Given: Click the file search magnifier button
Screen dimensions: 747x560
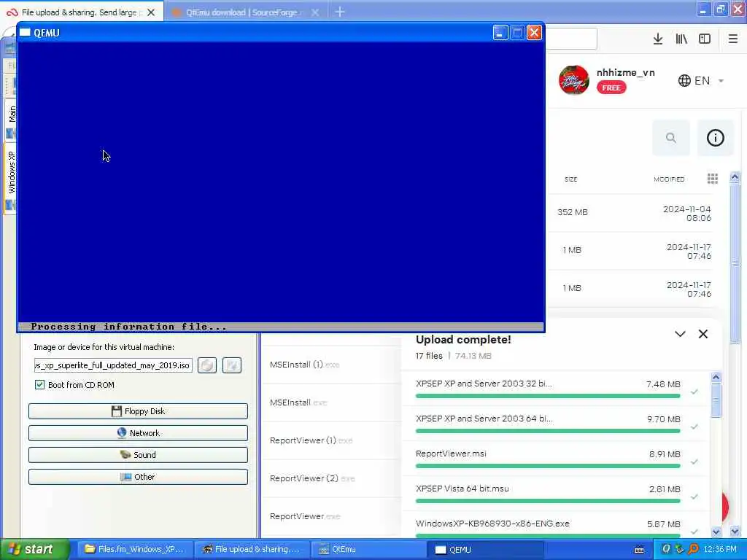Looking at the screenshot, I should pos(671,138).
